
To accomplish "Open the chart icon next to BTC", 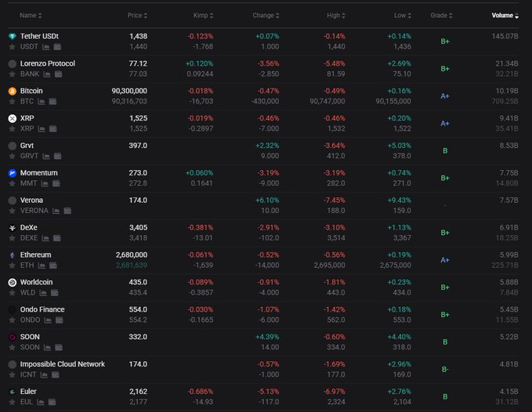I will coord(41,101).
